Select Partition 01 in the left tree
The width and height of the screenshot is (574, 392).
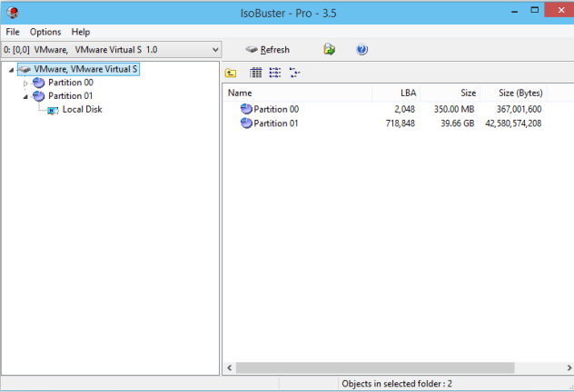pyautogui.click(x=70, y=96)
